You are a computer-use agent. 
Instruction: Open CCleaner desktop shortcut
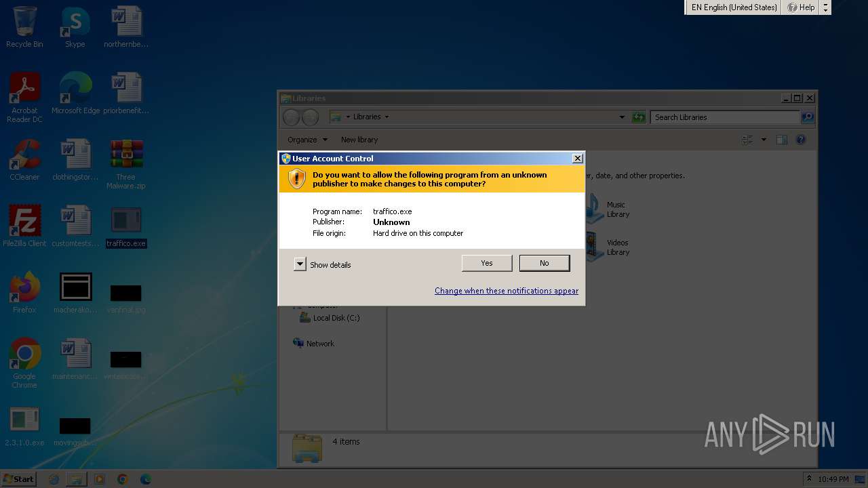click(24, 160)
